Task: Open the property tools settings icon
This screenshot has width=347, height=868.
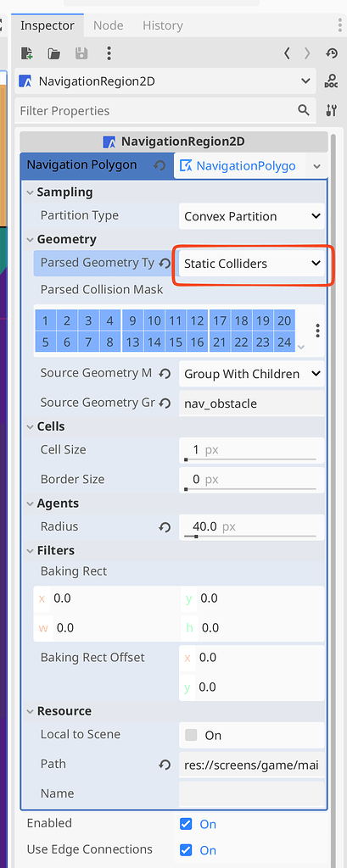Action: pos(332,110)
